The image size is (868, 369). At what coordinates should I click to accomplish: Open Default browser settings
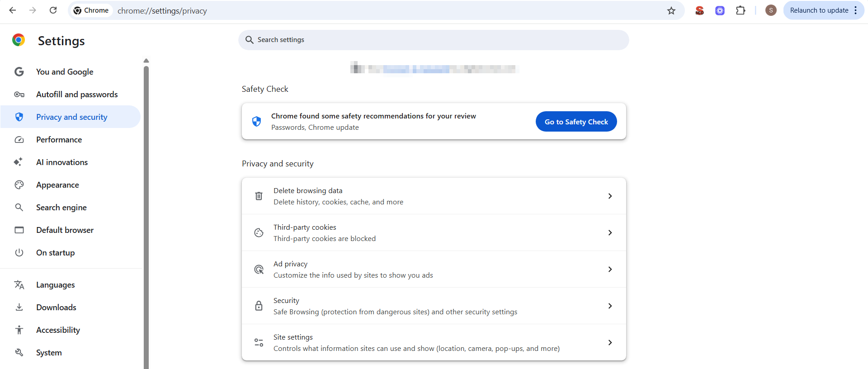(71, 230)
